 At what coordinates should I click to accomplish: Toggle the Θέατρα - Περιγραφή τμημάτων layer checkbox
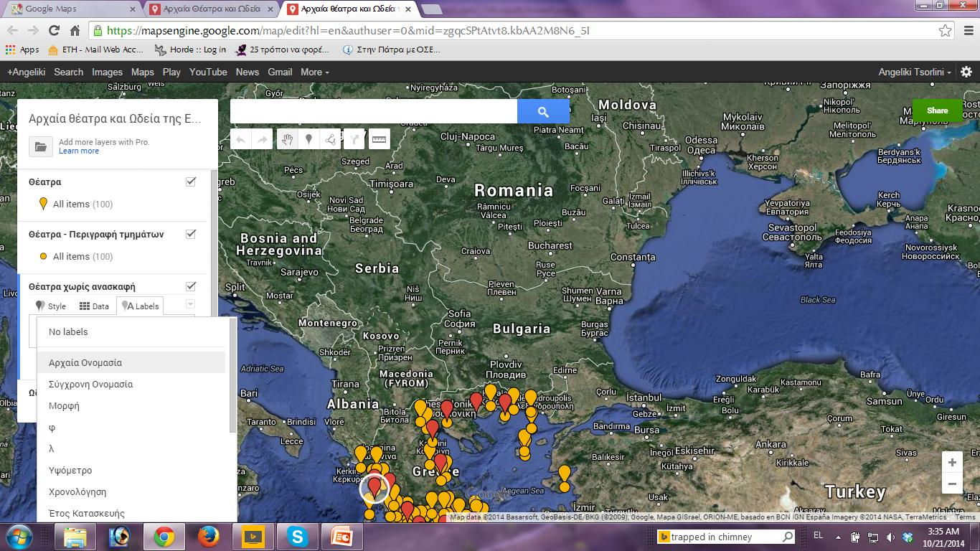tap(191, 234)
